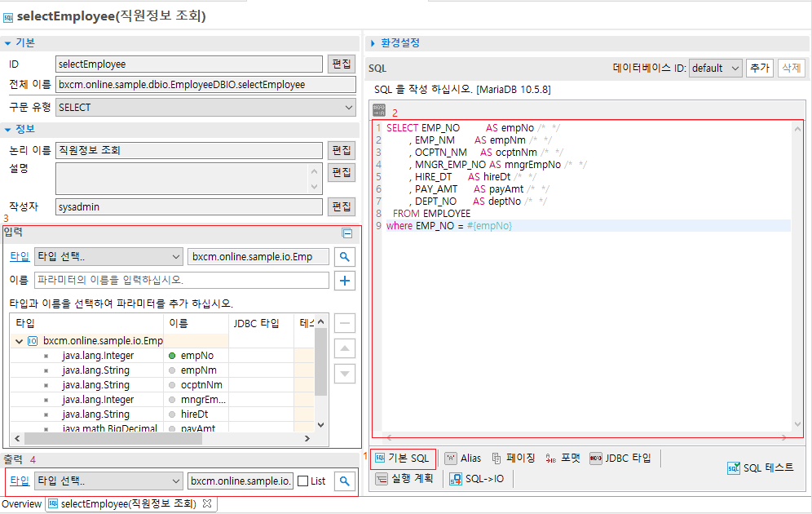Show the 실행 계획 execution plan
Screen dimensions: 812x514
point(404,479)
